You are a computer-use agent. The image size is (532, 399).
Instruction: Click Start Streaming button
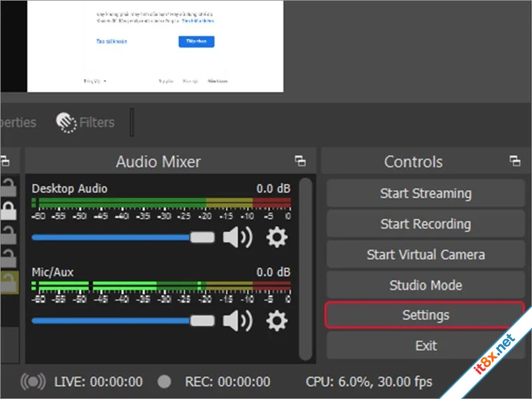tap(426, 194)
